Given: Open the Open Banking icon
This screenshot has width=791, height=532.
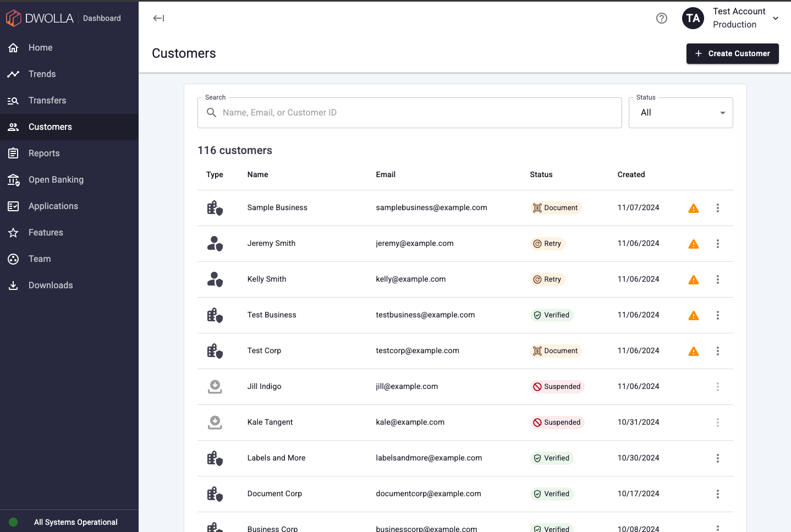Looking at the screenshot, I should pyautogui.click(x=13, y=179).
